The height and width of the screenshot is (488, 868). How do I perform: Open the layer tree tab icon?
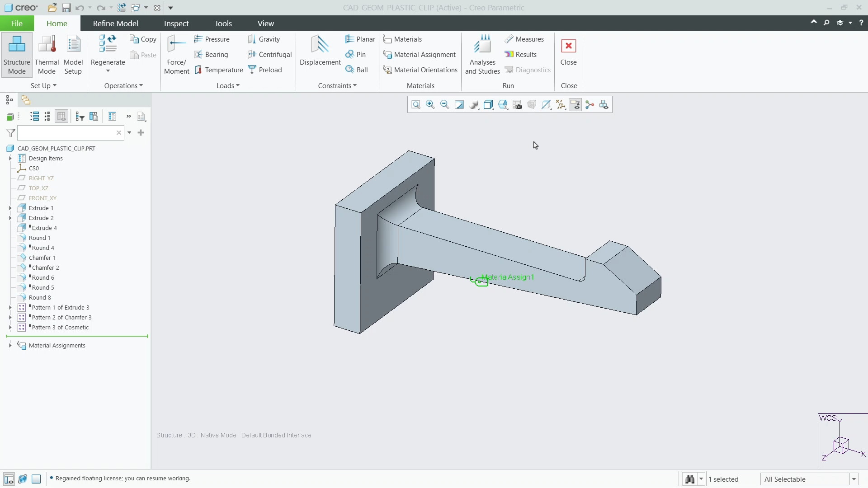point(26,100)
